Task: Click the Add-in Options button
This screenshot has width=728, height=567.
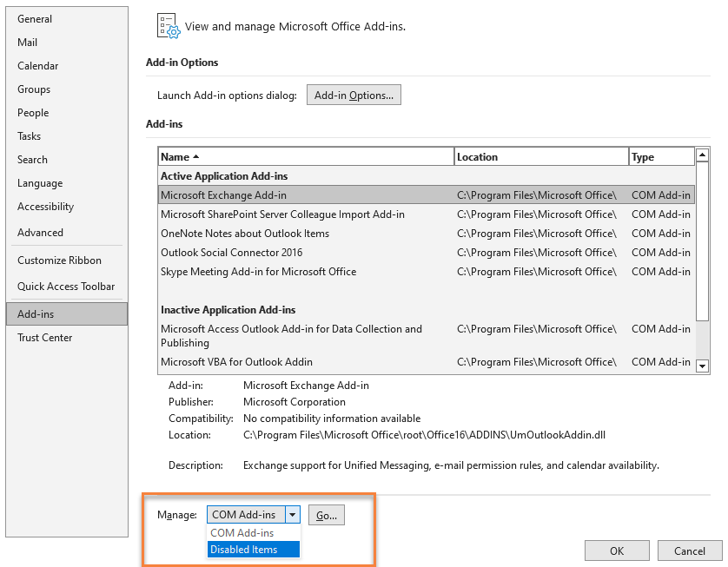Action: pyautogui.click(x=354, y=96)
